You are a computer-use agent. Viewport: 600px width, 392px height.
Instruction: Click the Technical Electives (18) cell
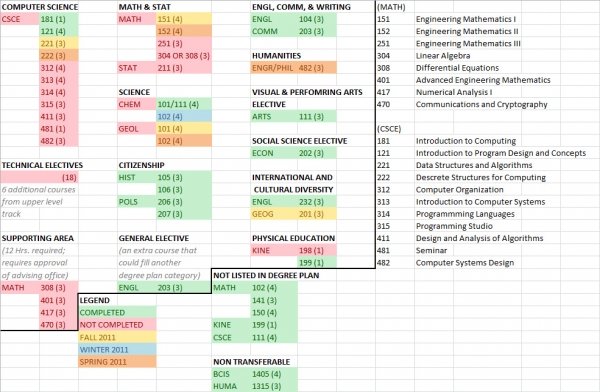pos(39,178)
